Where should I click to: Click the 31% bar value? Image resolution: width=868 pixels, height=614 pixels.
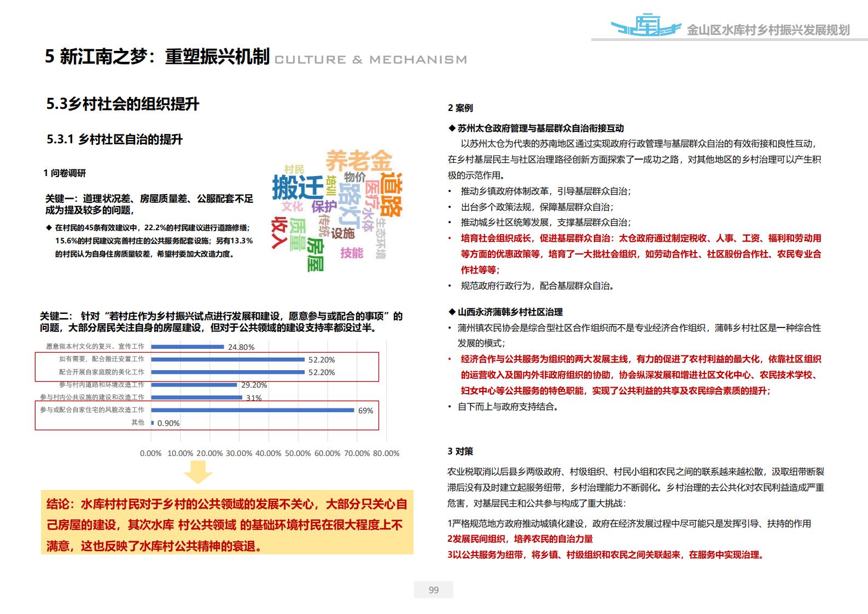(254, 397)
